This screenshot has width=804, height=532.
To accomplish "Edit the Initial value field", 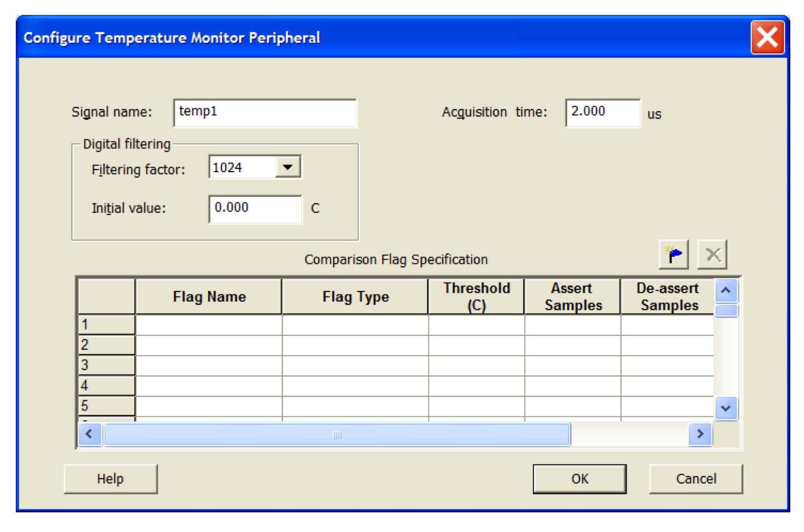I will tap(255, 209).
